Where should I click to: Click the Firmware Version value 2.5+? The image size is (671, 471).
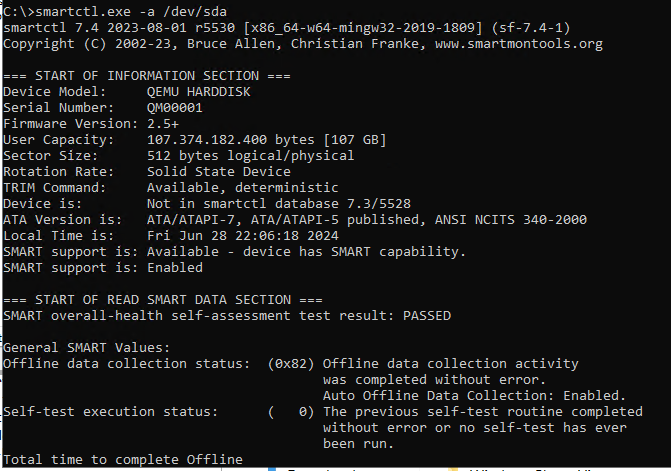pos(163,124)
